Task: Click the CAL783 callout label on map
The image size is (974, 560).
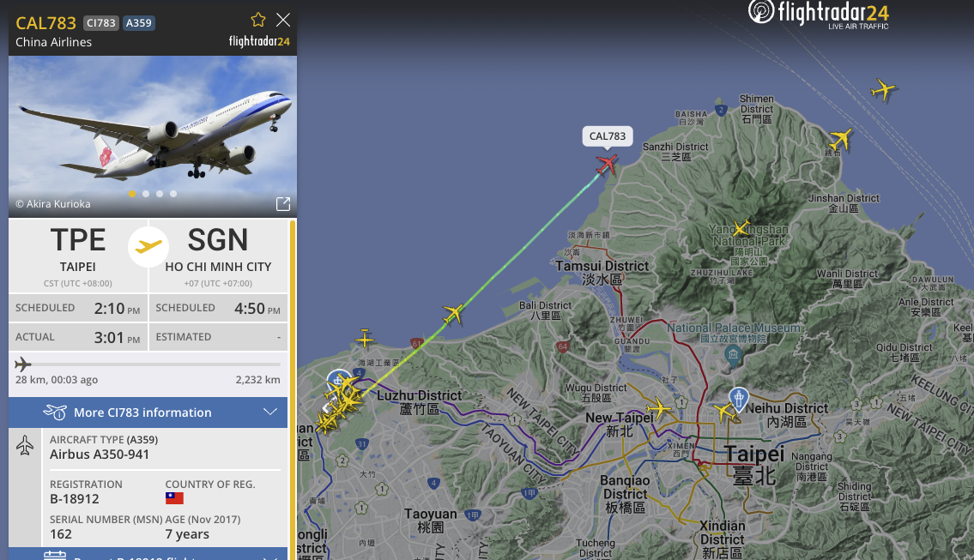Action: (608, 136)
